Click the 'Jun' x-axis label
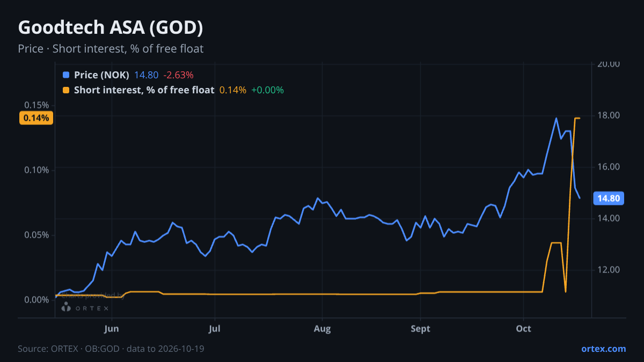 click(111, 329)
